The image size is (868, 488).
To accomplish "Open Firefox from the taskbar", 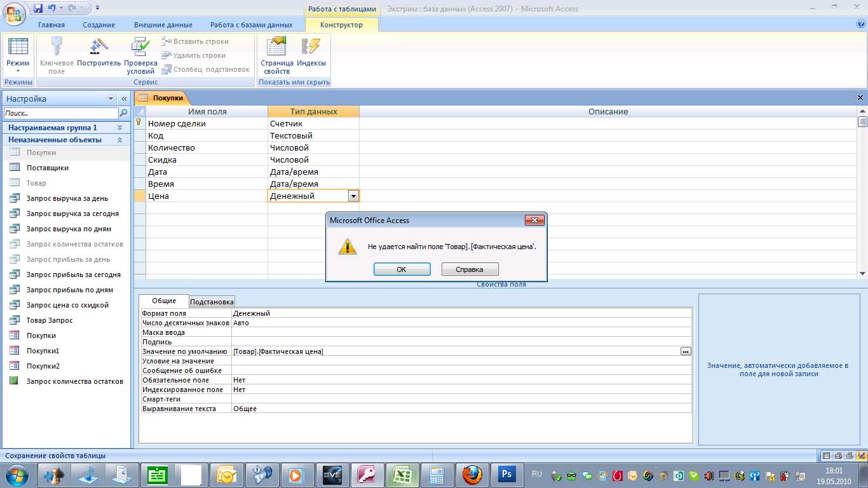I will (x=471, y=475).
